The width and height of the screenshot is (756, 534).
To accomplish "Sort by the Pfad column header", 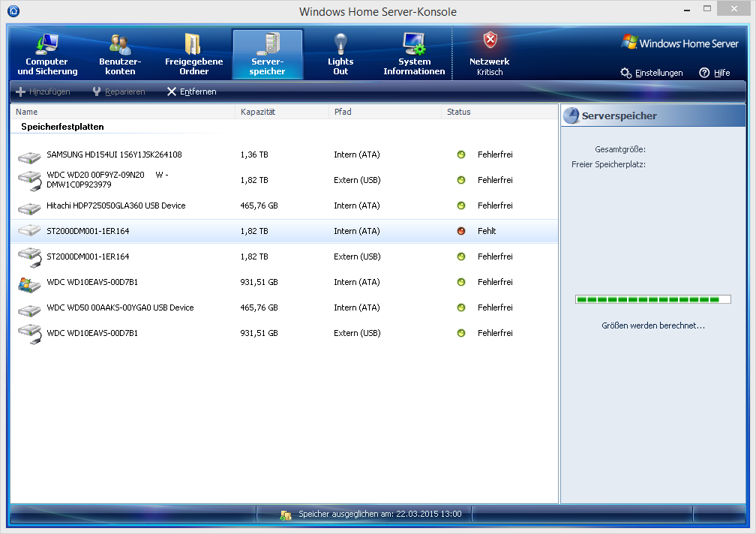I will coord(385,112).
